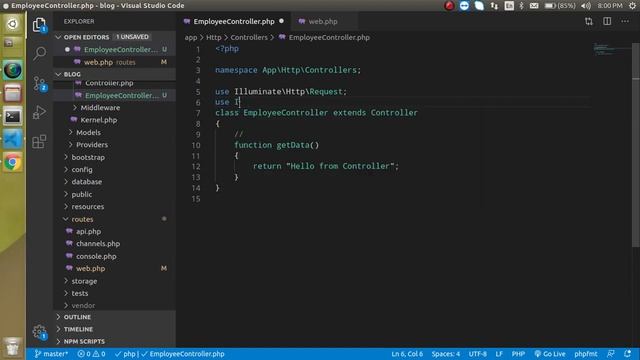Click Visual Studio Code icon in dock
This screenshot has width=640, height=360.
coord(13,140)
